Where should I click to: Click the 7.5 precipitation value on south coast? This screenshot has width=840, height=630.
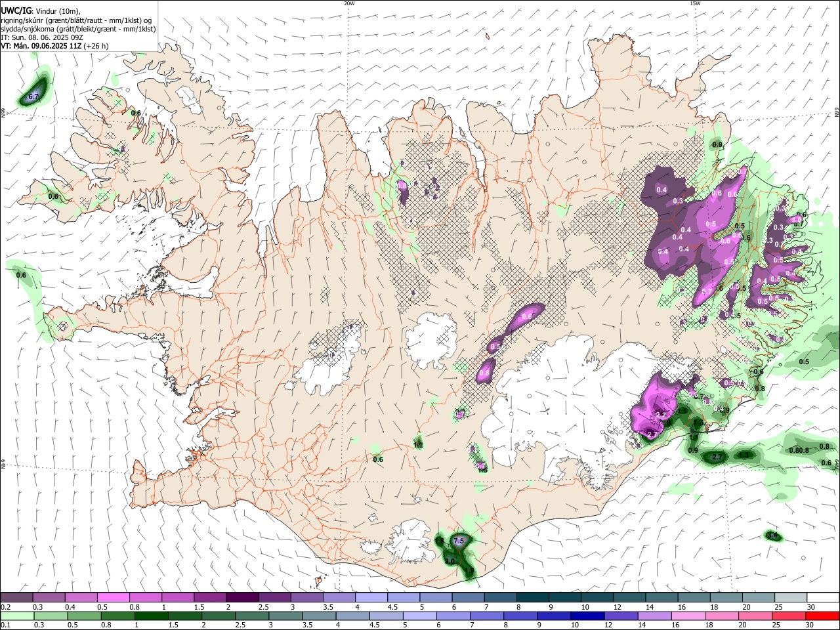(x=459, y=541)
